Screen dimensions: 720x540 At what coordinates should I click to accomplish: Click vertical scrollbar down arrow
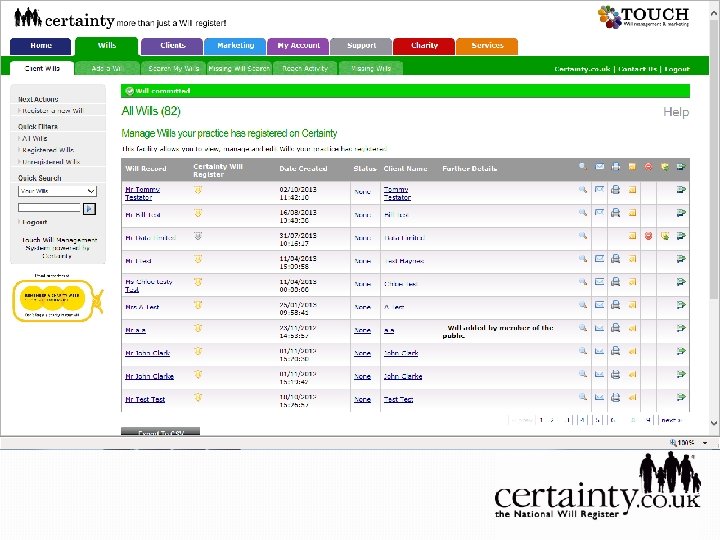[714, 423]
